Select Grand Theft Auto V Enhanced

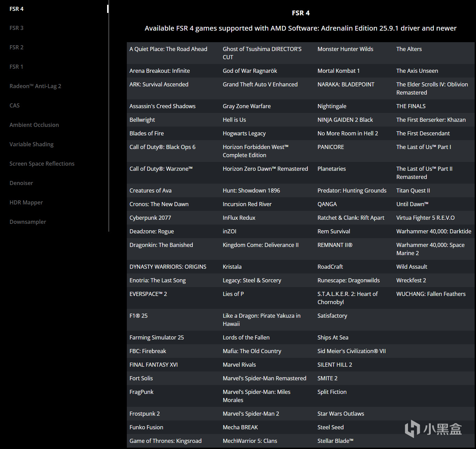pos(260,84)
